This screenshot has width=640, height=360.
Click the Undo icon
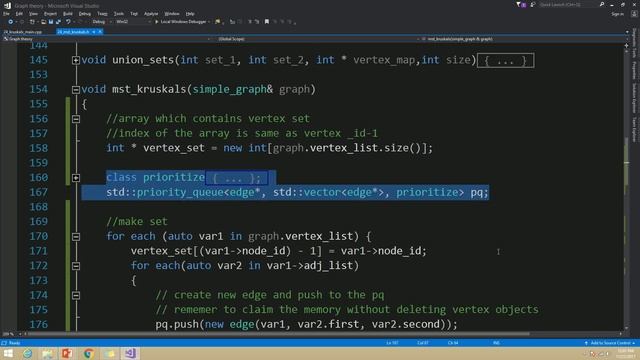68,22
